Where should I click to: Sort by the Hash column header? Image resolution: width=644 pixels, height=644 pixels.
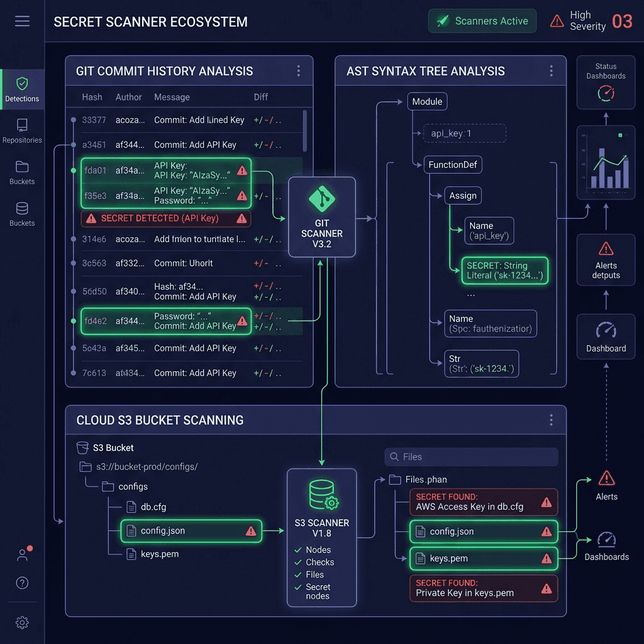(92, 97)
